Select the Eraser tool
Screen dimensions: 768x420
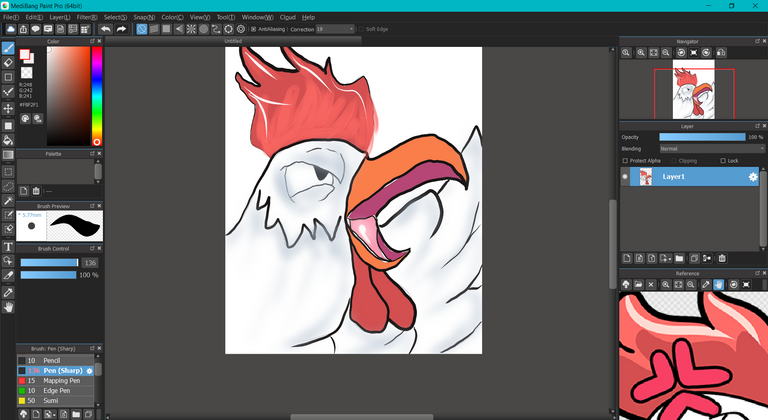8,63
